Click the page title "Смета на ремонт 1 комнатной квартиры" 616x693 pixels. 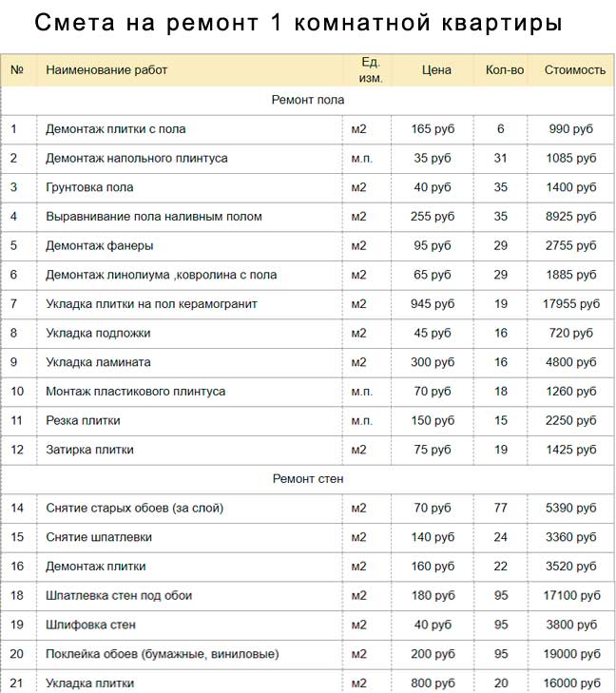point(298,23)
